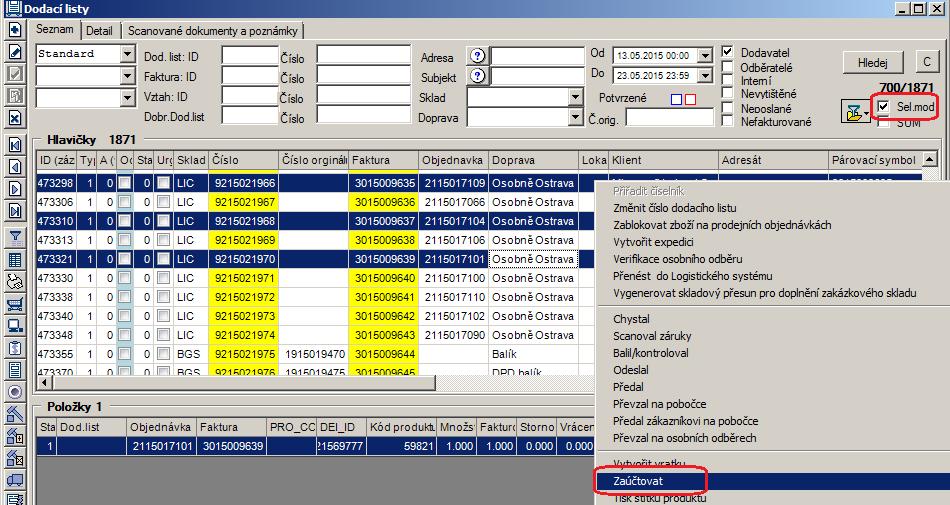Click the Č.orig. input field
The width and height of the screenshot is (950, 505).
click(x=669, y=117)
